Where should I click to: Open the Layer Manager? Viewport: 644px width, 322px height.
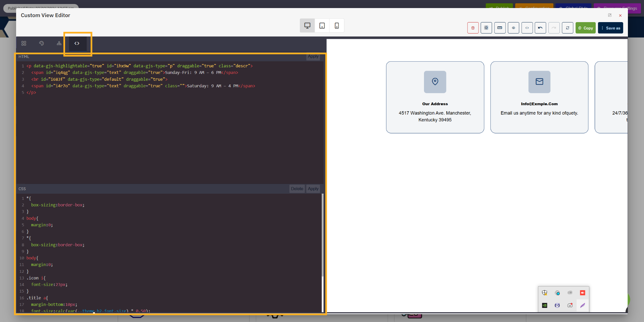59,43
